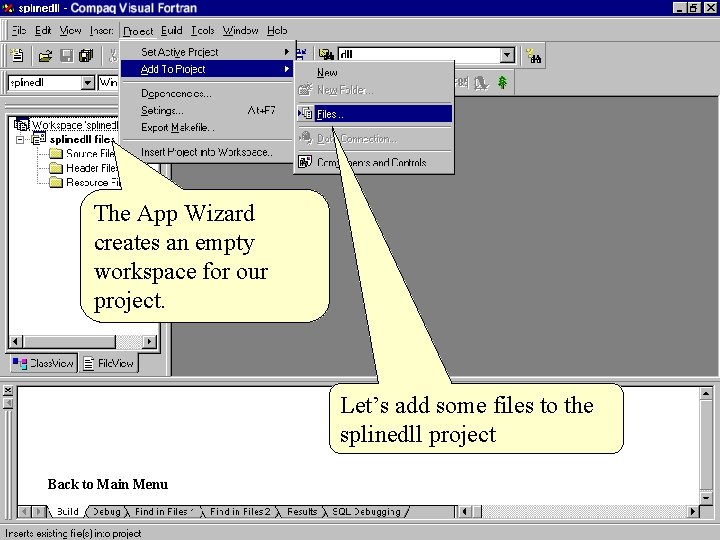
Task: Click the green tree toolbar icon
Action: point(503,83)
